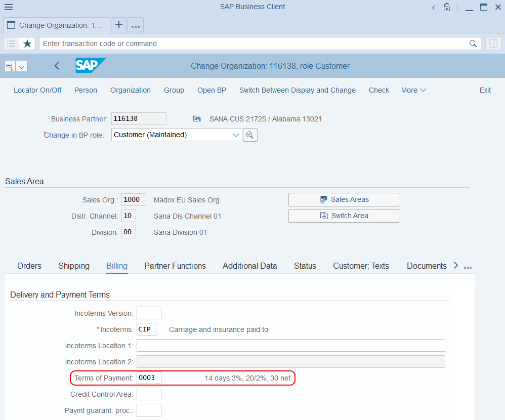
Task: Click the text 'SANA CUS 21725 / Alabama 13021'
Action: (x=265, y=119)
